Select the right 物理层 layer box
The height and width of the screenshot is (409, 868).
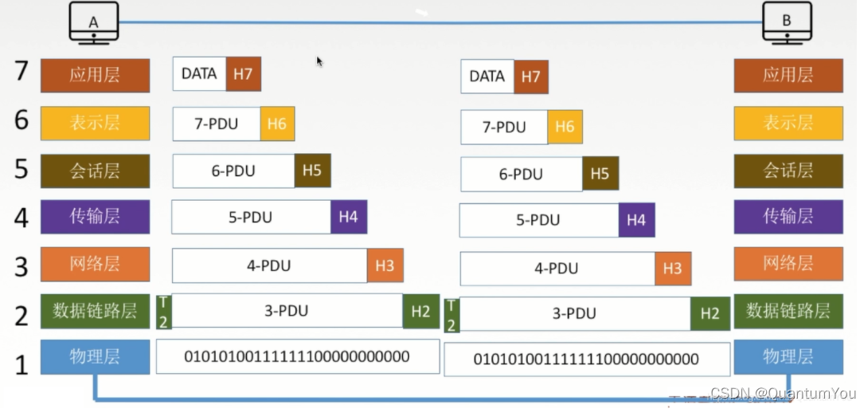[x=788, y=357]
